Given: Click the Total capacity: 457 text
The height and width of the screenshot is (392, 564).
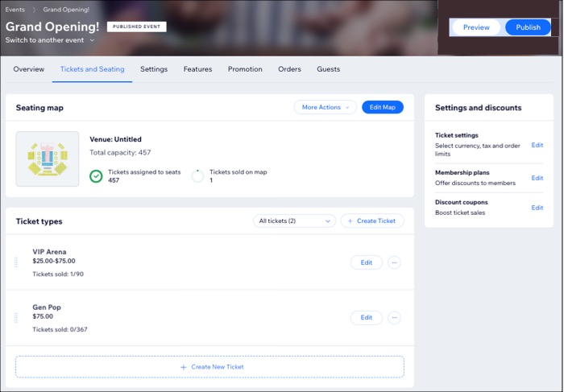Looking at the screenshot, I should pos(120,152).
